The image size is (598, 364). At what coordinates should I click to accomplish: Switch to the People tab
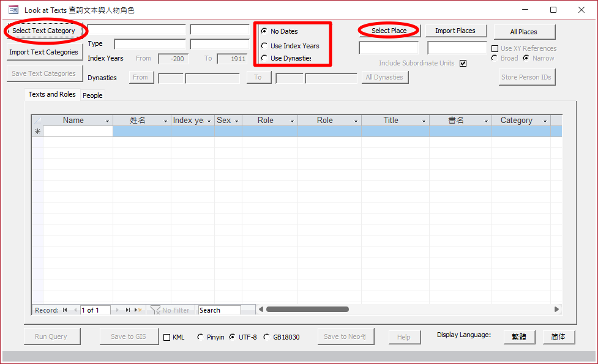tap(92, 95)
